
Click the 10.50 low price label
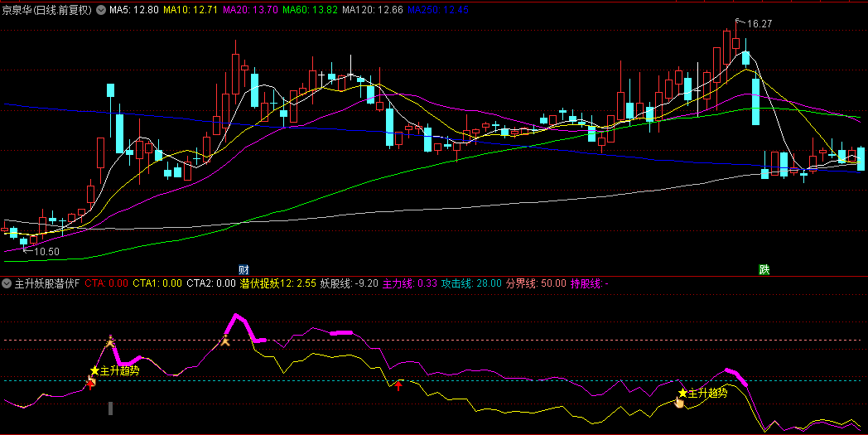point(46,252)
